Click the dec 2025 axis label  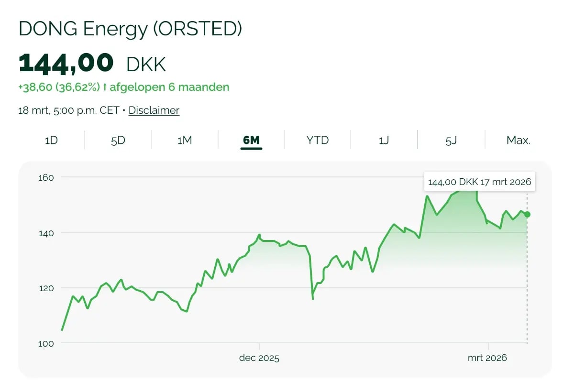click(259, 358)
